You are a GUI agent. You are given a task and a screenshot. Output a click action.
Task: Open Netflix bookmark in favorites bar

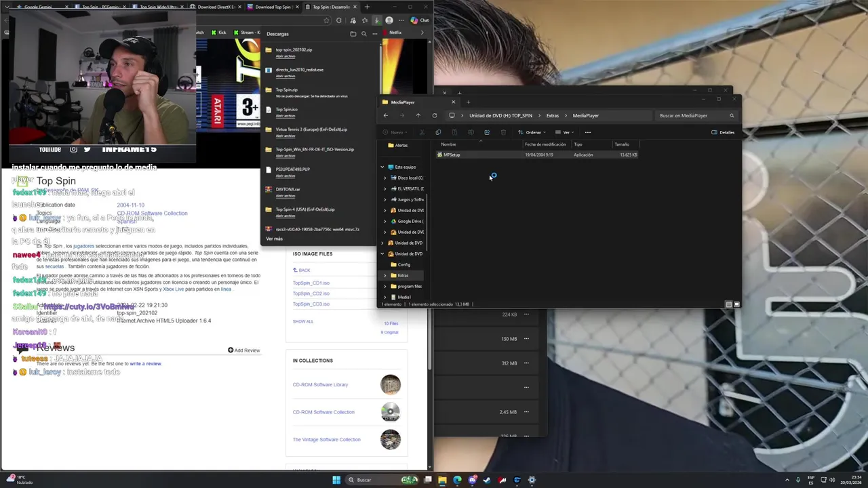click(x=393, y=33)
